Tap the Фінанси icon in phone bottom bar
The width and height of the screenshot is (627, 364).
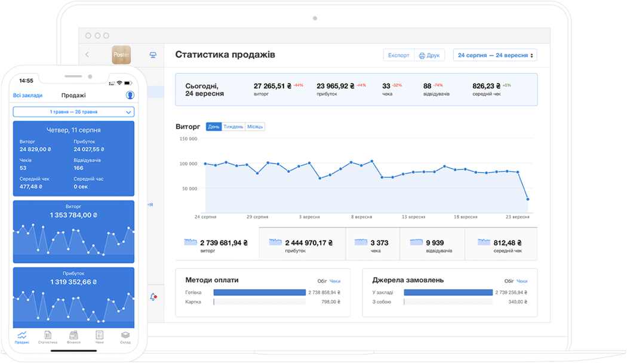[74, 337]
